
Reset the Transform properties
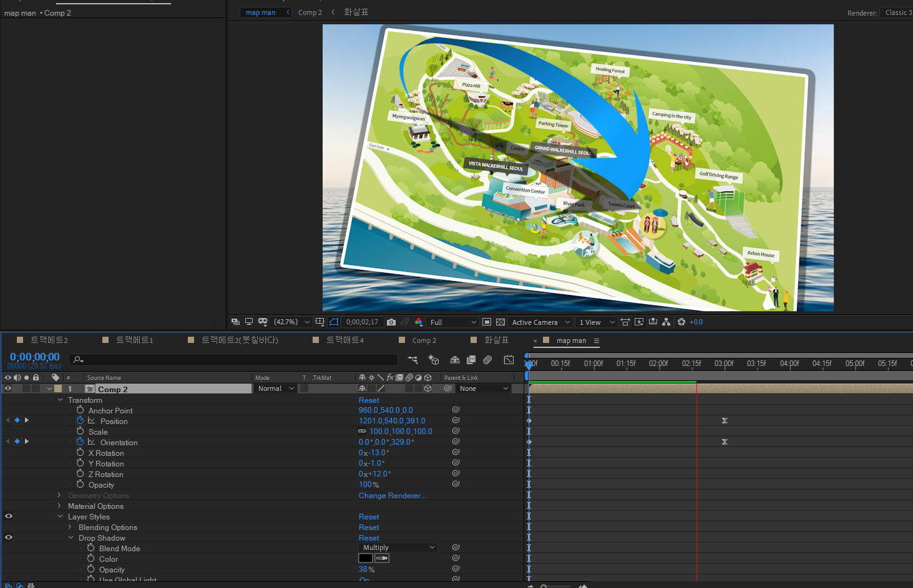pyautogui.click(x=368, y=400)
